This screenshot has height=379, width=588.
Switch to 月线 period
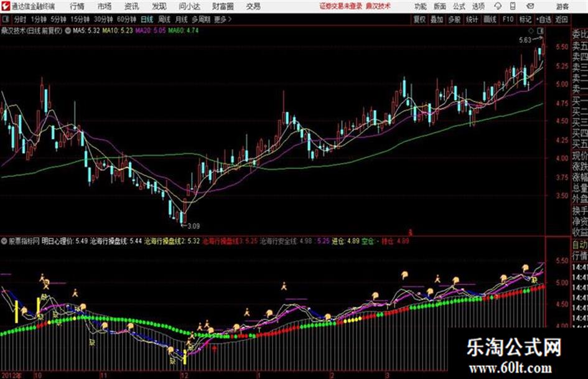181,19
